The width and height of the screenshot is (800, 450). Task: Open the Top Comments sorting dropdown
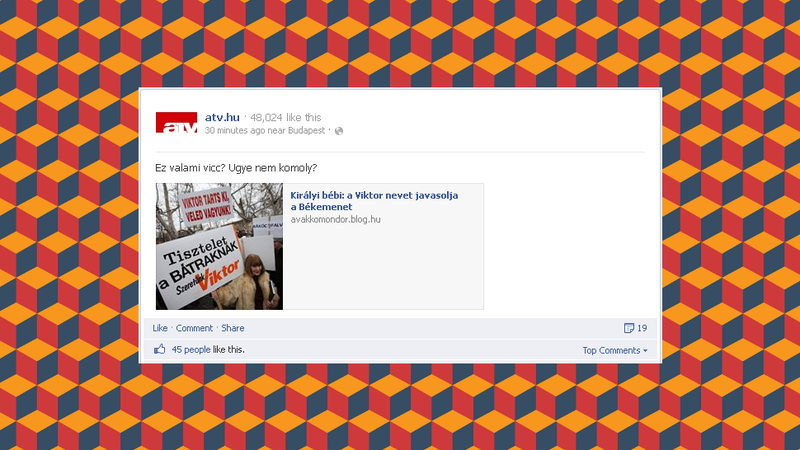(615, 351)
